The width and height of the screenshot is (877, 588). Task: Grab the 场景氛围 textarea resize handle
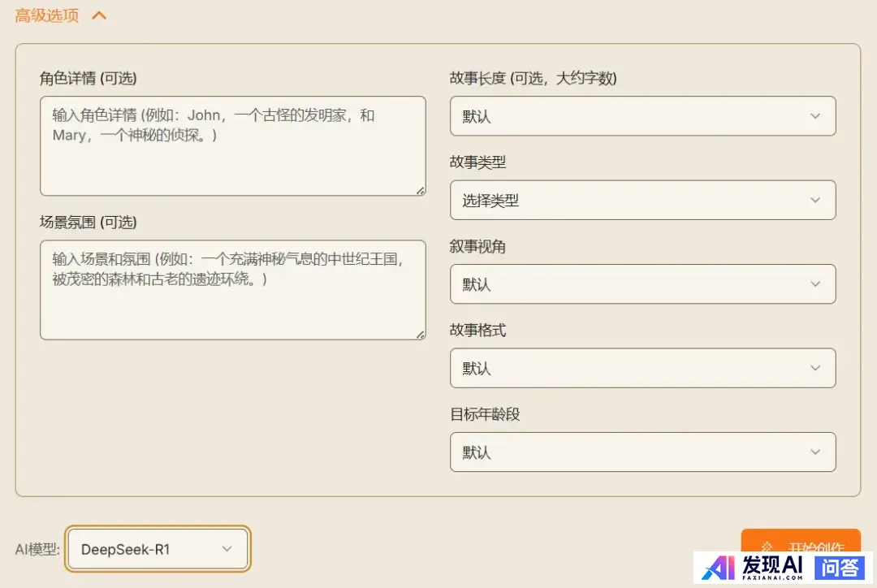tap(421, 335)
